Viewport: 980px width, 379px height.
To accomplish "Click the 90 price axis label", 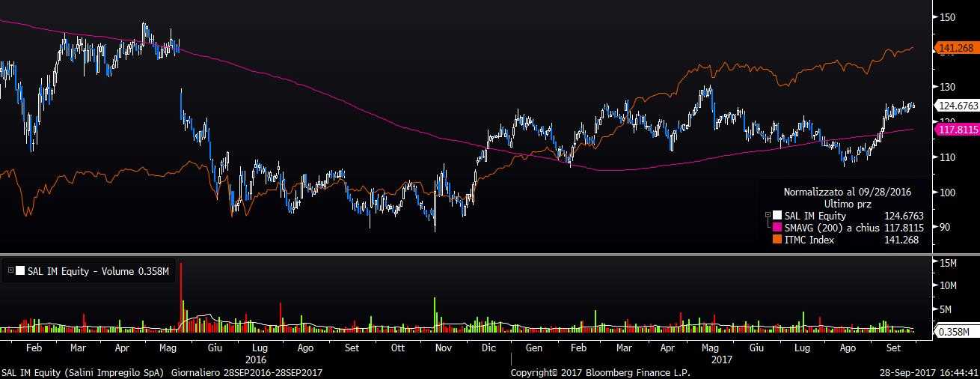I will (946, 228).
